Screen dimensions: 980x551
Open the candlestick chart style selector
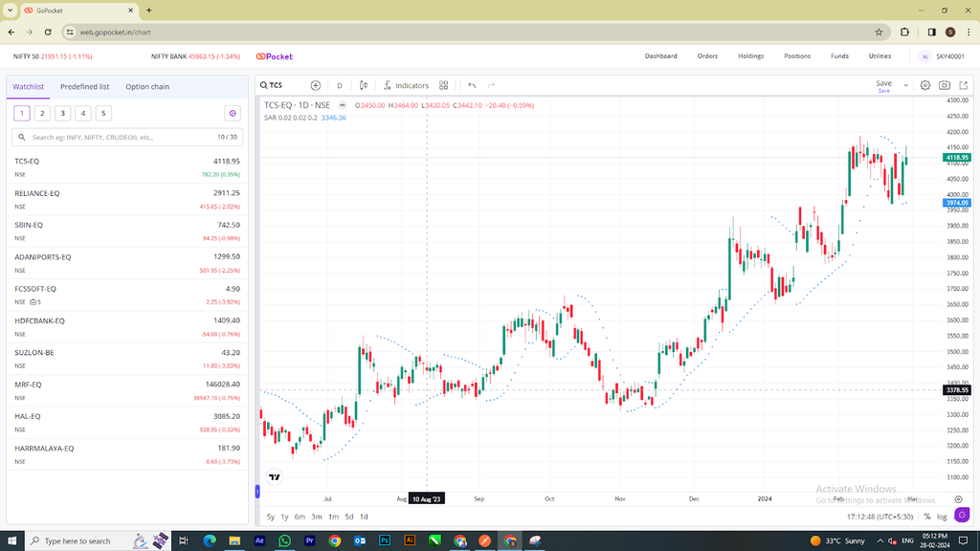pos(363,85)
